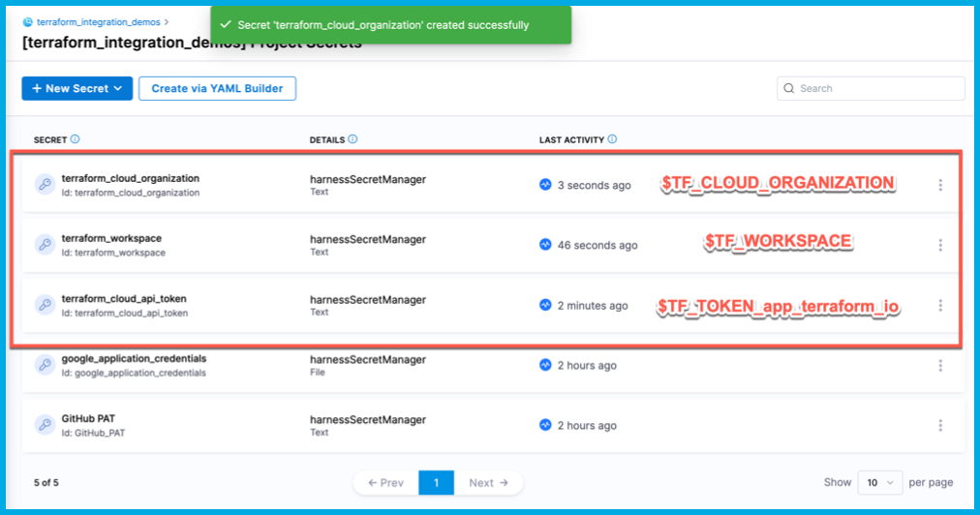The width and height of the screenshot is (980, 515).
Task: Click the Next page button
Action: click(488, 482)
